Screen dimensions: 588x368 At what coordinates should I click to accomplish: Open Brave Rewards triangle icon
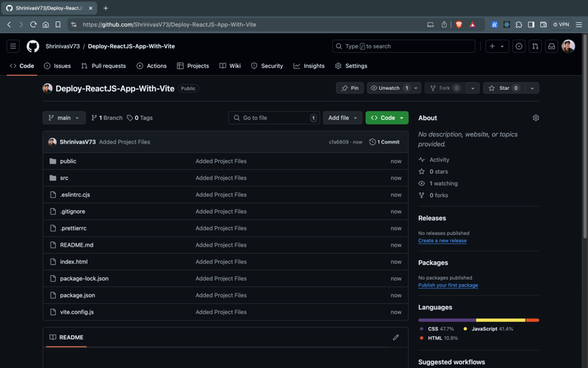(473, 24)
